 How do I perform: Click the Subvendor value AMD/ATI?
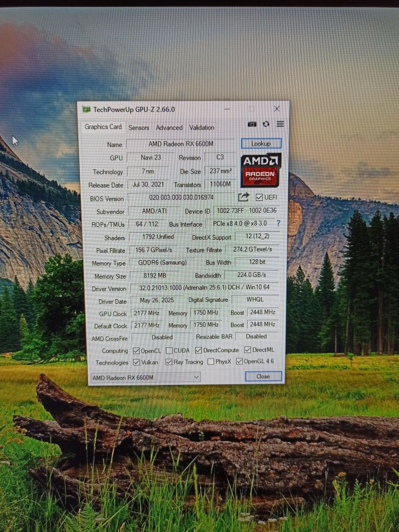tap(154, 211)
